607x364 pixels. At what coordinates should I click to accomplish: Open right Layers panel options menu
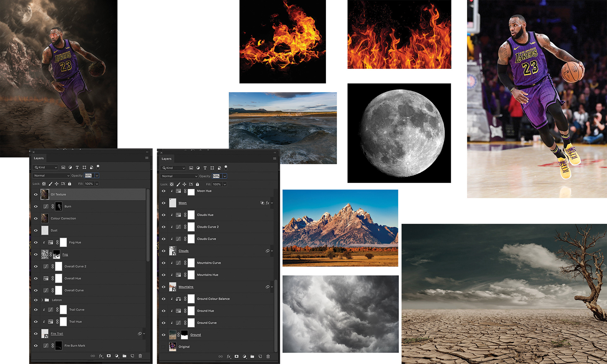point(274,159)
